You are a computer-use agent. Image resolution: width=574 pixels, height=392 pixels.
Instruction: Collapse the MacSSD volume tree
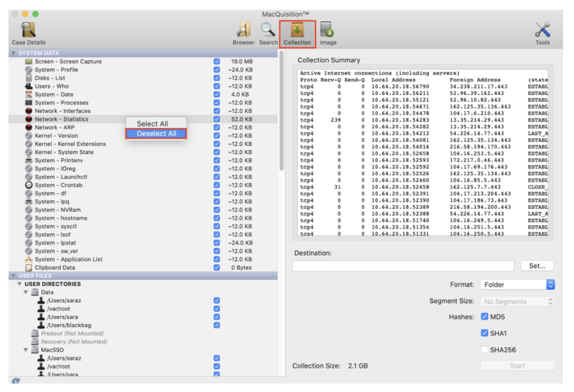[x=26, y=350]
